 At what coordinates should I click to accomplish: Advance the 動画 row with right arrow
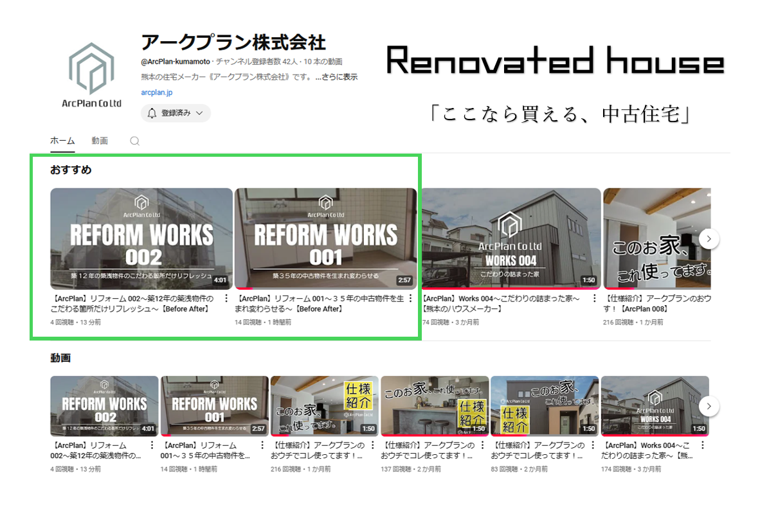point(709,406)
